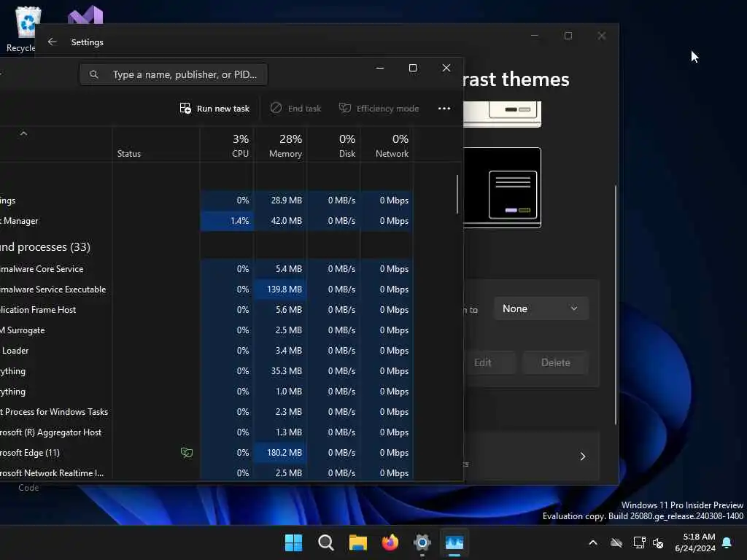Open the None contrast theme dropdown
The image size is (747, 560).
(541, 308)
